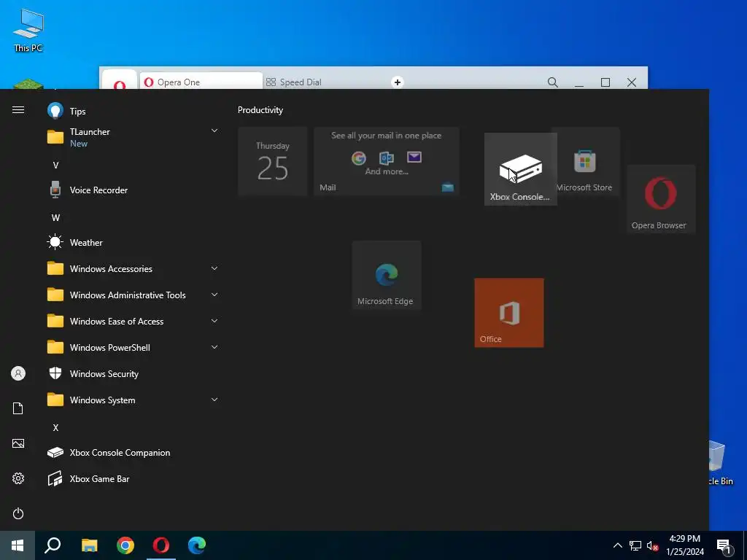The height and width of the screenshot is (560, 747).
Task: Launch the Microsoft Edge tile
Action: point(387,275)
